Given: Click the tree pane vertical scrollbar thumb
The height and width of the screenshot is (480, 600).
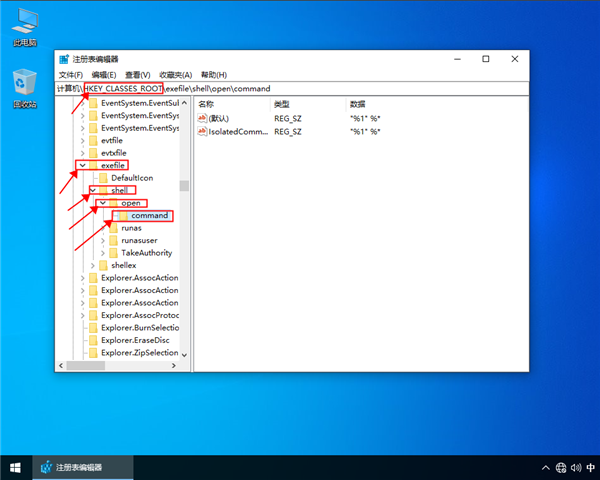Looking at the screenshot, I should point(184,185).
